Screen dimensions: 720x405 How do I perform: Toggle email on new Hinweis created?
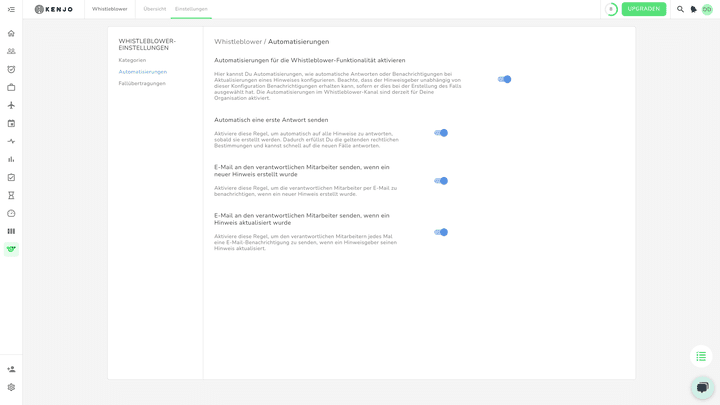pyautogui.click(x=441, y=181)
